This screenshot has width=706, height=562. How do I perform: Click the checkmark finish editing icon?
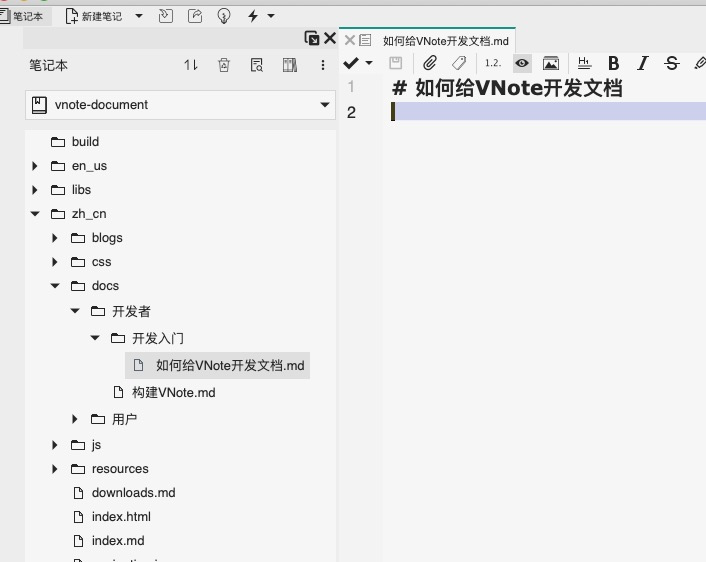click(x=351, y=63)
